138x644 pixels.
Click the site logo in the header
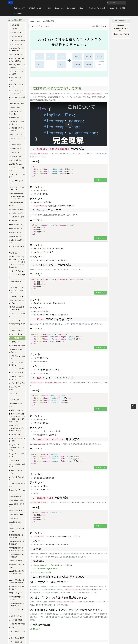(11, 3)
